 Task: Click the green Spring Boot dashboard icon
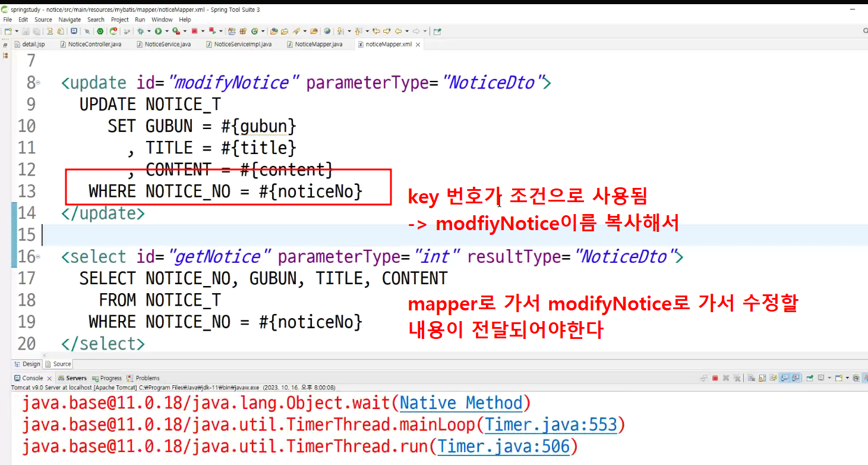tap(100, 31)
